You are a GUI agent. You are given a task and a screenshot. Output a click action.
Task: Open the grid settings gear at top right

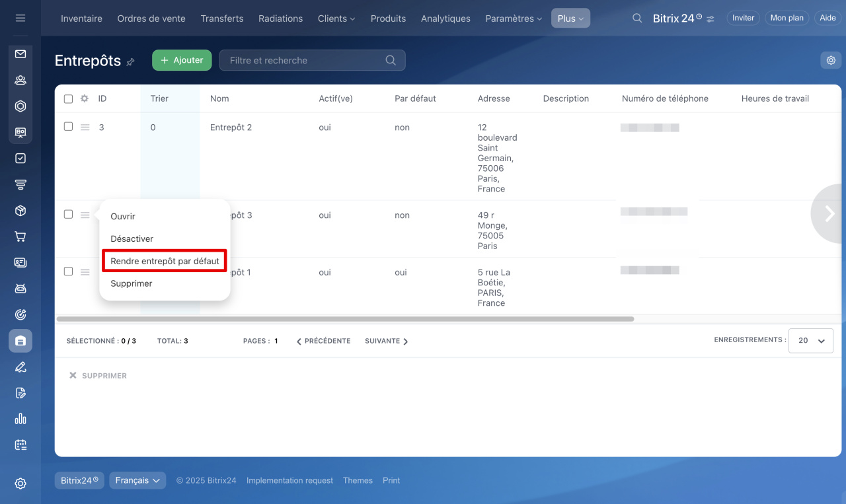[x=831, y=60]
